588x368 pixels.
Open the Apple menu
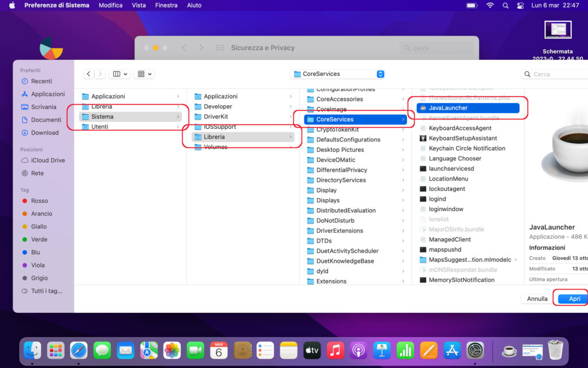click(x=12, y=5)
